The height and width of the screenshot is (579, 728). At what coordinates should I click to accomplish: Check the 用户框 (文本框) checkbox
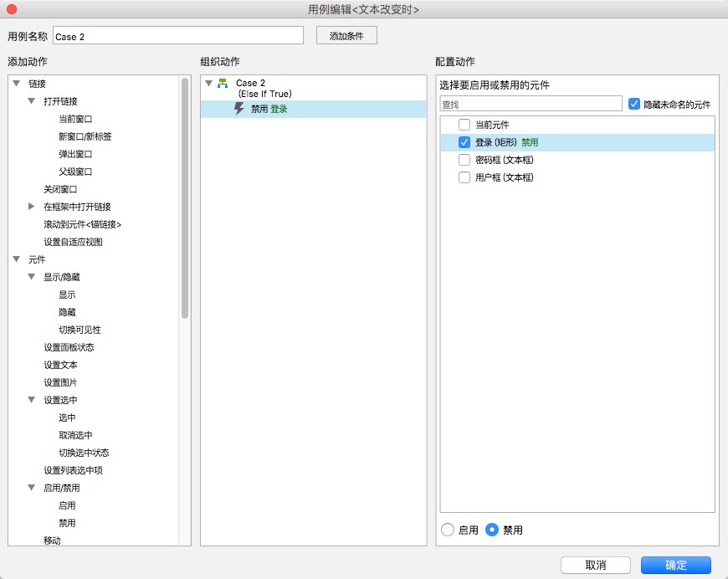point(464,177)
